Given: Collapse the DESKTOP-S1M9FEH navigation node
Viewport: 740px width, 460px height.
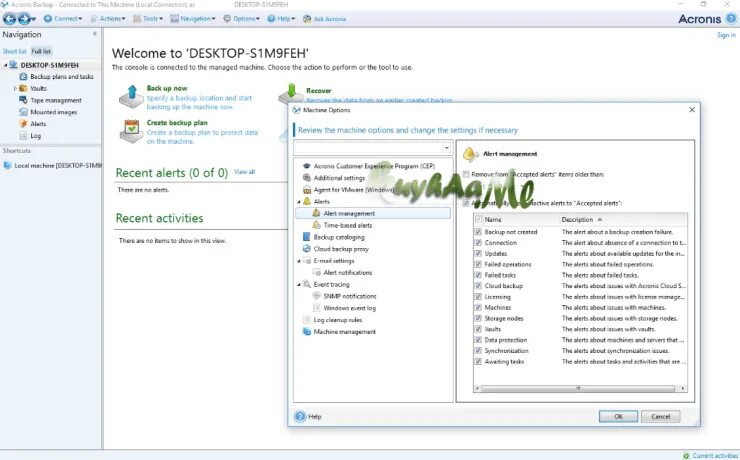Looking at the screenshot, I should click(x=6, y=65).
